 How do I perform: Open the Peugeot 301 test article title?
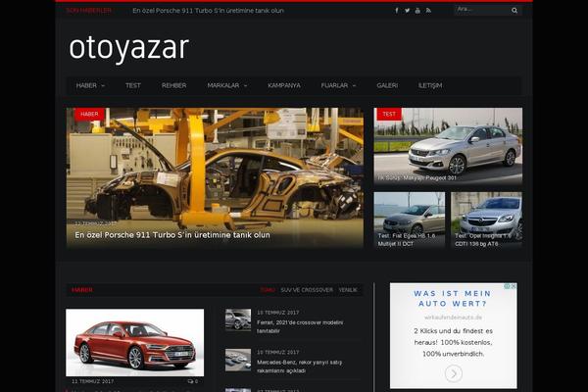[x=417, y=177]
